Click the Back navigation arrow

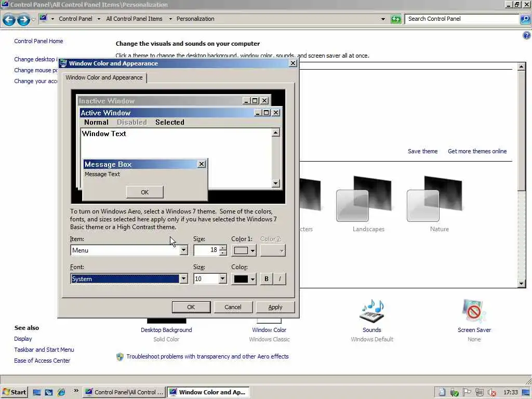(x=9, y=20)
